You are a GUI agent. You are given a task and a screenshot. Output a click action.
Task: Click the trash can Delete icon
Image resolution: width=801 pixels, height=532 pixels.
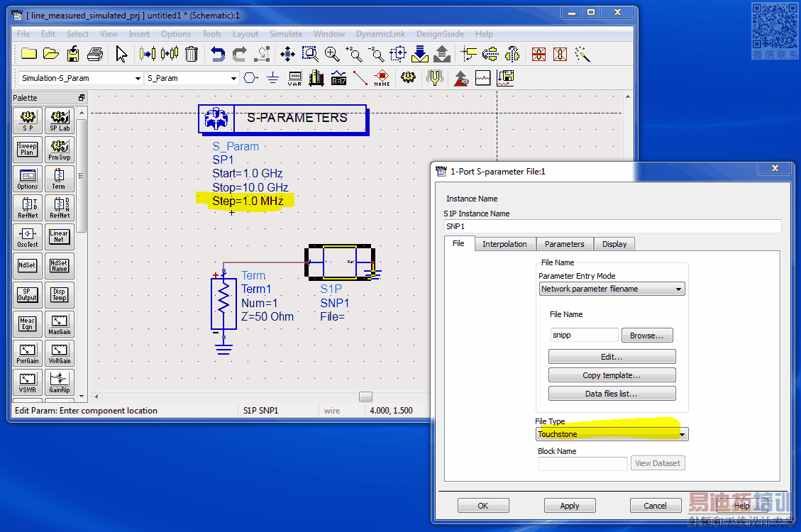tap(192, 54)
